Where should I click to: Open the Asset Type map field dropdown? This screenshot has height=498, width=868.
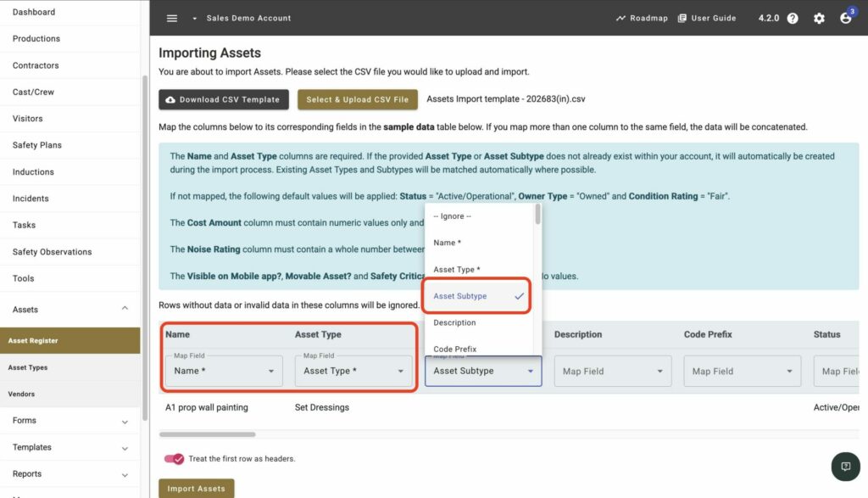(x=353, y=371)
